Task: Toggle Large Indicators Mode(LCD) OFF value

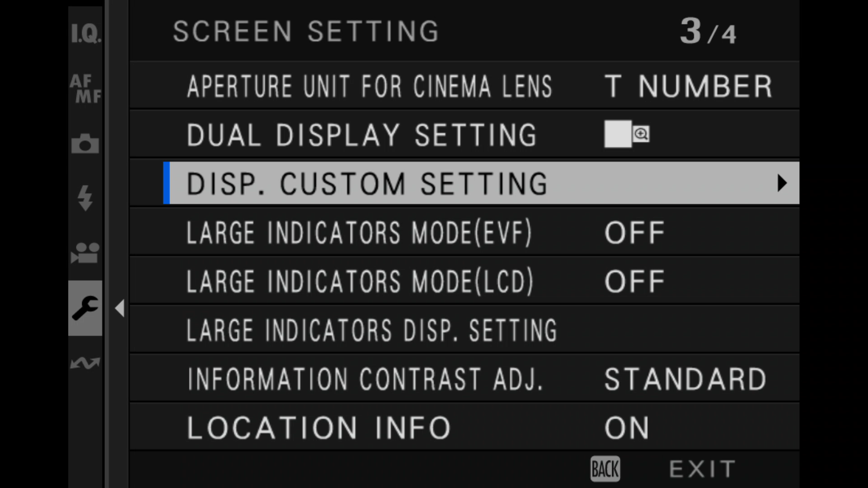Action: tap(635, 282)
